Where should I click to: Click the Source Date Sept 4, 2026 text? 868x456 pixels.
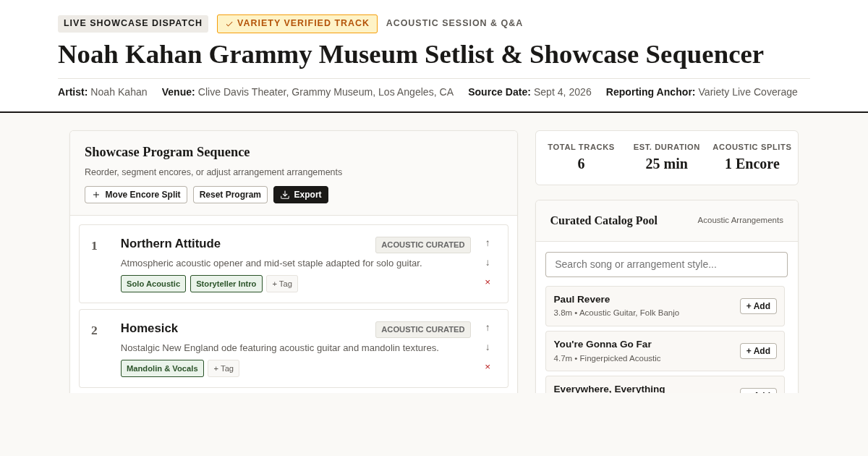point(529,92)
